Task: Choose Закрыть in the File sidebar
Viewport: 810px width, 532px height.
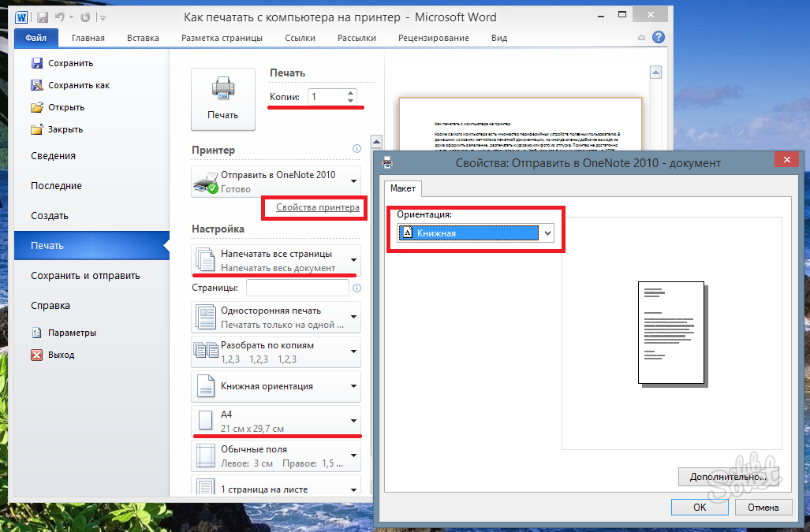Action: tap(65, 129)
